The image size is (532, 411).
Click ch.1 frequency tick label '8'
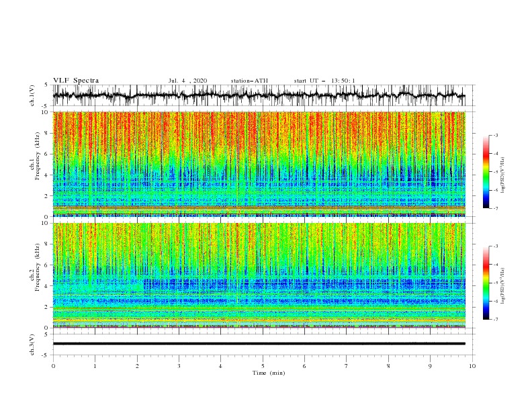pos(46,133)
